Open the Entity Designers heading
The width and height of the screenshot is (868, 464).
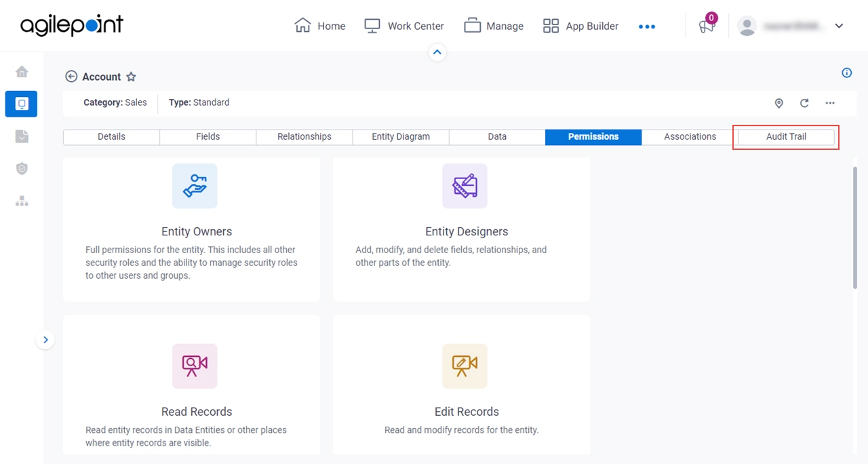[467, 232]
